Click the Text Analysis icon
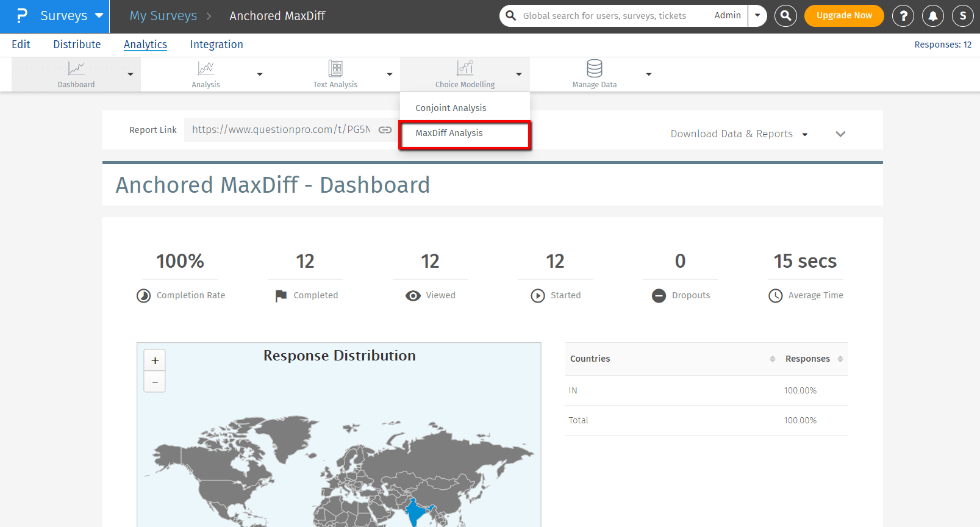The image size is (980, 527). point(335,68)
